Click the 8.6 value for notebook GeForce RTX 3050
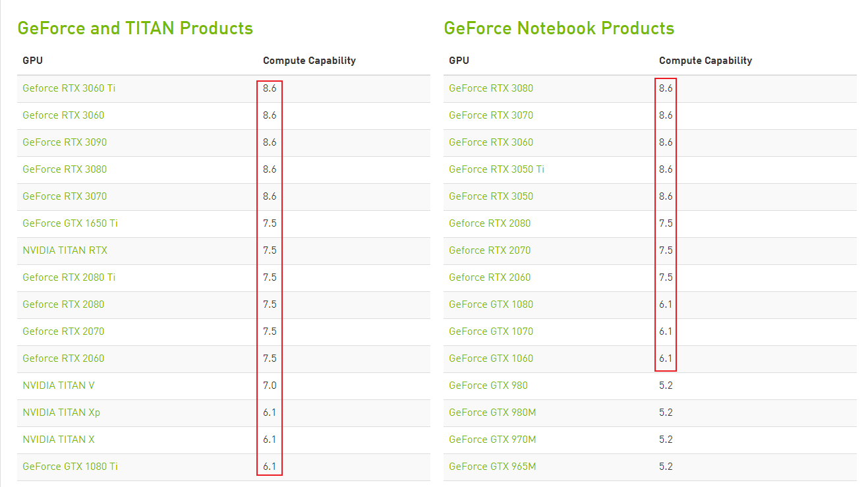Screen dimensions: 868x487 tap(666, 196)
